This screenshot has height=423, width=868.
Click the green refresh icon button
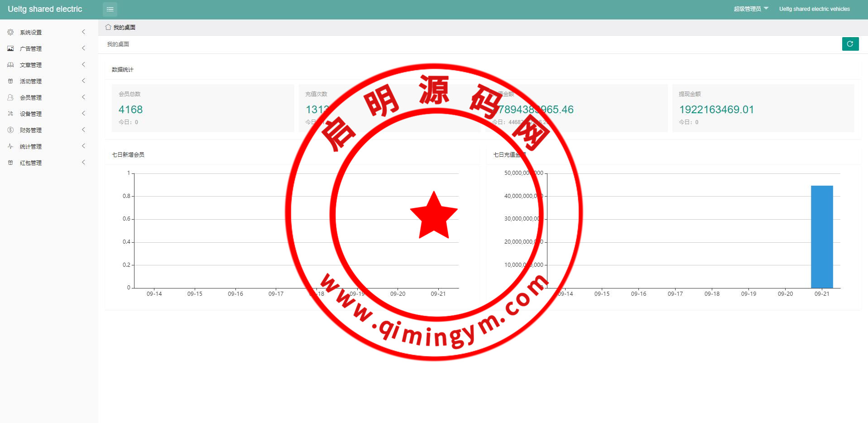pos(850,44)
